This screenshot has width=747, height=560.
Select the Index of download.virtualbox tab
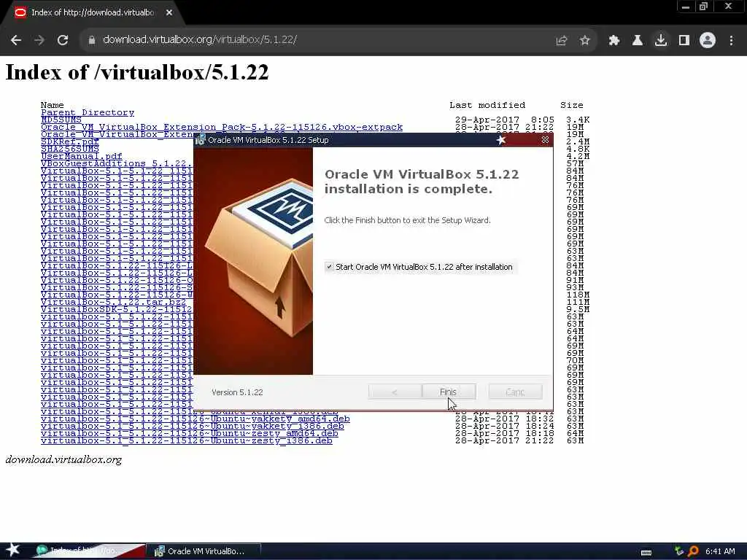point(93,13)
